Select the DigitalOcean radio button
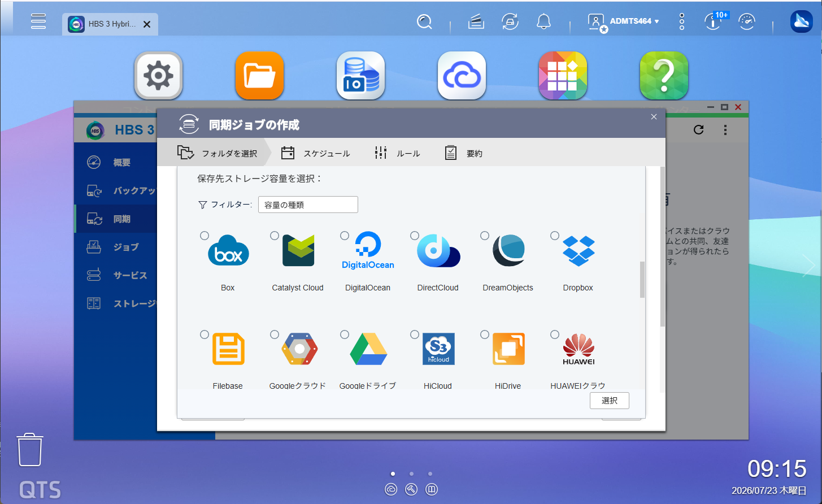This screenshot has width=822, height=504. pyautogui.click(x=345, y=236)
